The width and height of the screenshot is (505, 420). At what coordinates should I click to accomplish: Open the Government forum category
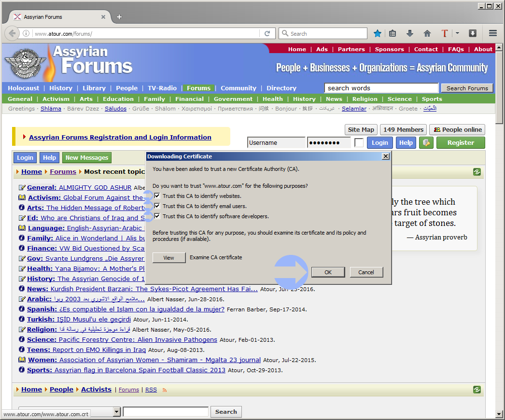[x=233, y=99]
